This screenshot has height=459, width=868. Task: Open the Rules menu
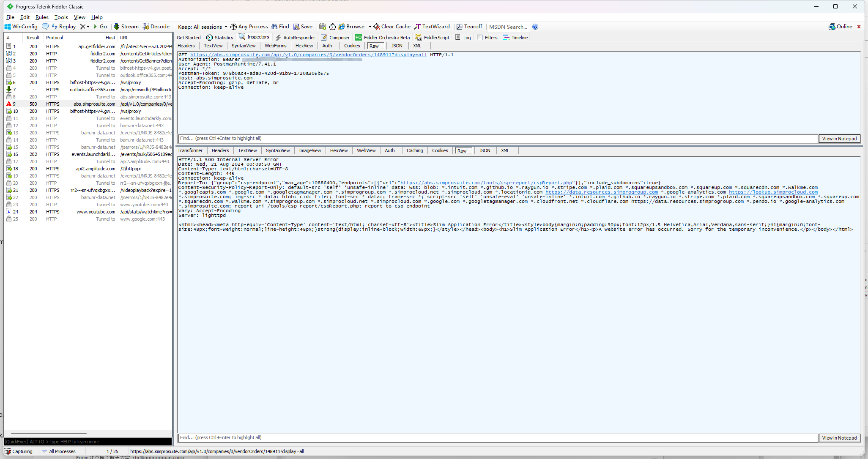(x=42, y=17)
